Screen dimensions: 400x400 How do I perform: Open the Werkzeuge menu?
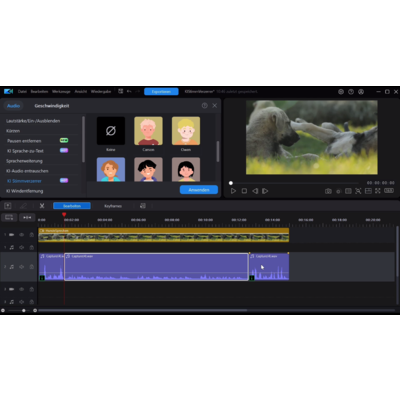61,91
